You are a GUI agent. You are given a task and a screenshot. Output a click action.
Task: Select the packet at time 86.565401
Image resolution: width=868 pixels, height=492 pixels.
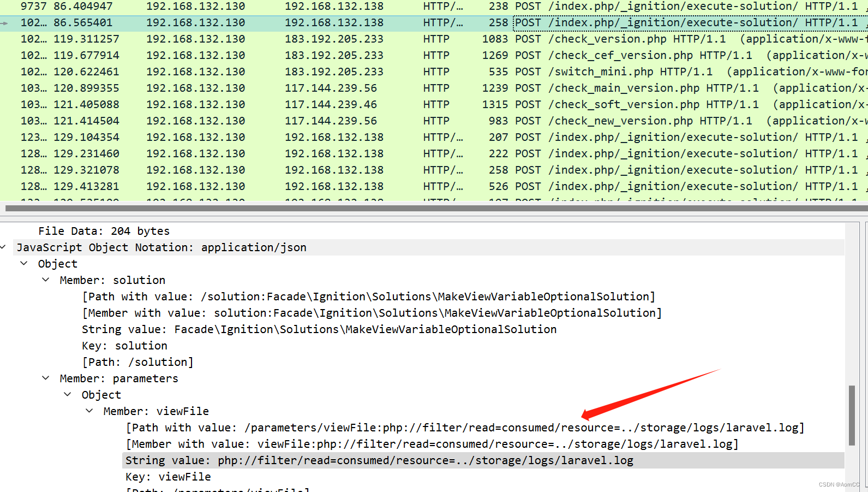(x=434, y=23)
